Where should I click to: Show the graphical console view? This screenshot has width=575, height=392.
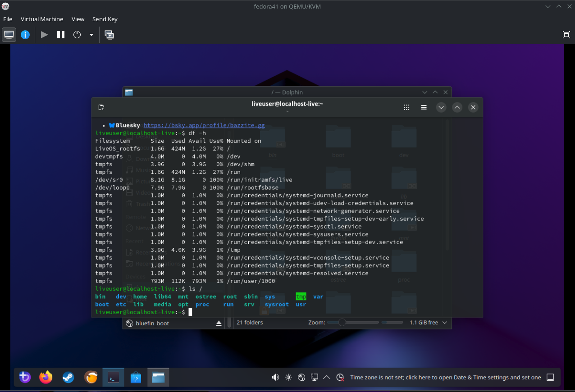tap(9, 35)
